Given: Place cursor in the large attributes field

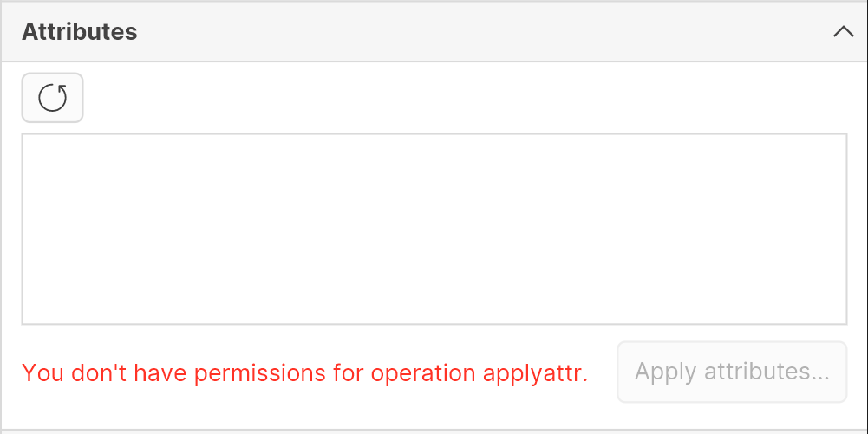Looking at the screenshot, I should 434,229.
